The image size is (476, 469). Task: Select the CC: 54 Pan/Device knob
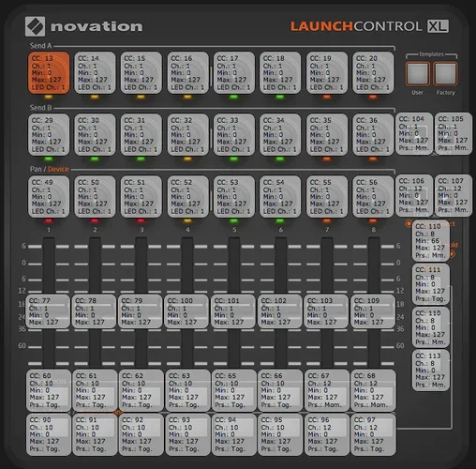(280, 196)
